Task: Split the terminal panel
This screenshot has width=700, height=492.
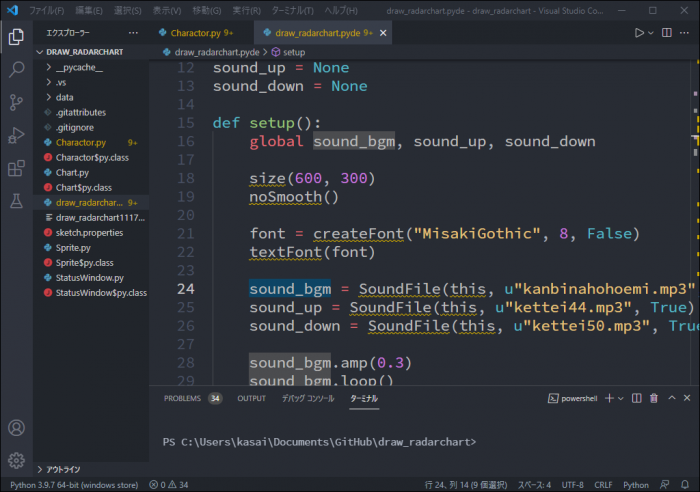Action: click(x=636, y=398)
